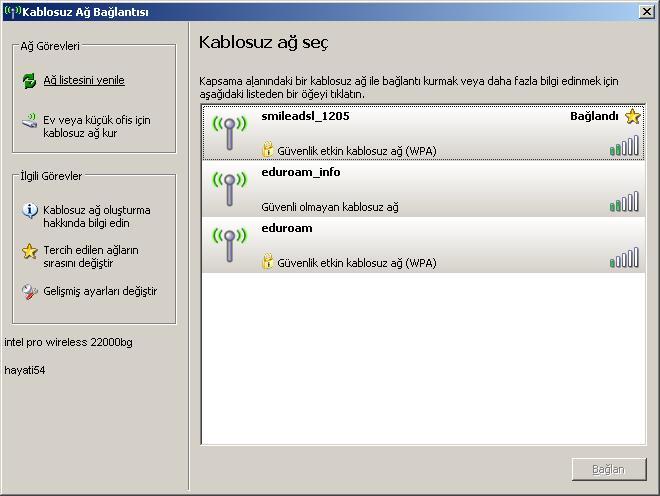660x496 pixels.
Task: Click the advanced settings tools icon
Action: tap(29, 291)
